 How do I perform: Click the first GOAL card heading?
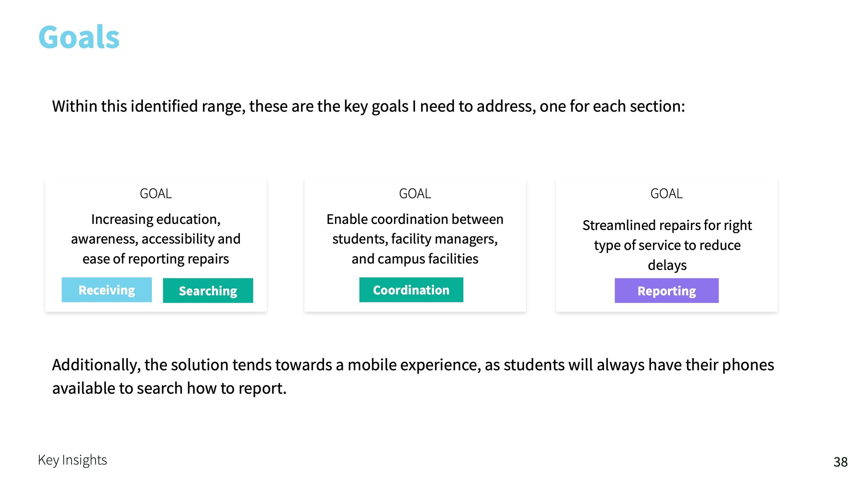click(x=156, y=194)
